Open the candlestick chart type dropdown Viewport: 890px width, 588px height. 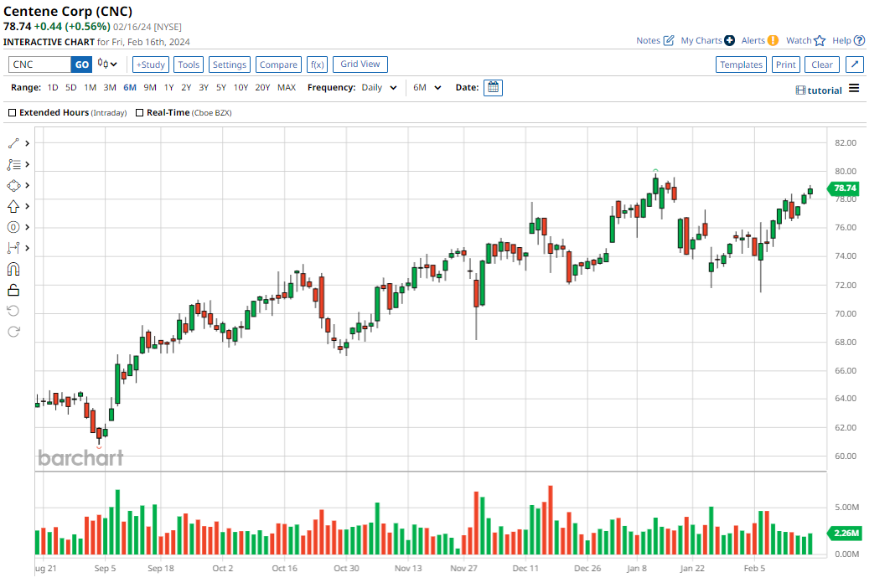(x=107, y=64)
